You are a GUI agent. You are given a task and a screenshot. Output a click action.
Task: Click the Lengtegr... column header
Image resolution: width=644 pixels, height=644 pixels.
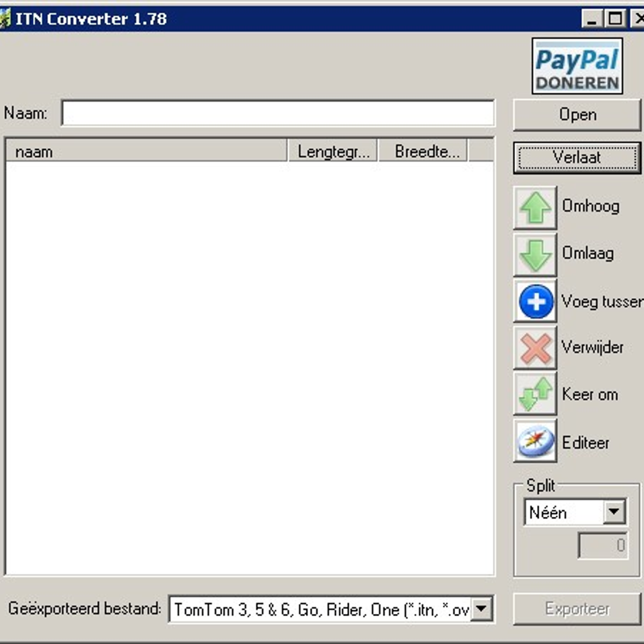pyautogui.click(x=333, y=151)
